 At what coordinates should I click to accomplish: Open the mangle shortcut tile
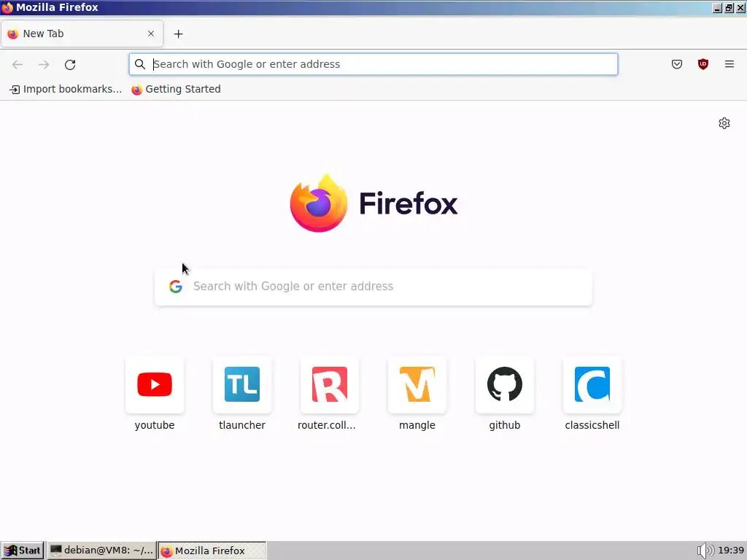[x=417, y=384]
